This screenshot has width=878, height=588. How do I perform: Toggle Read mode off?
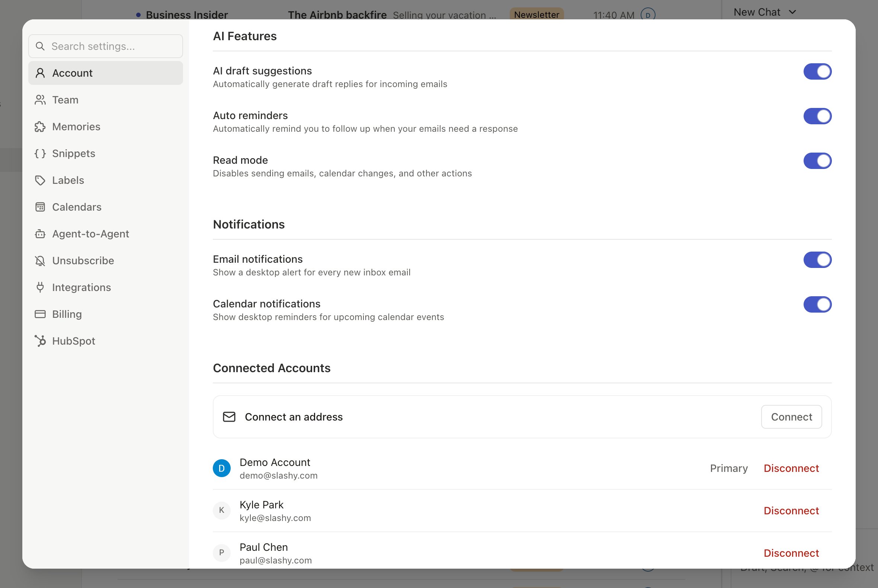coord(817,161)
